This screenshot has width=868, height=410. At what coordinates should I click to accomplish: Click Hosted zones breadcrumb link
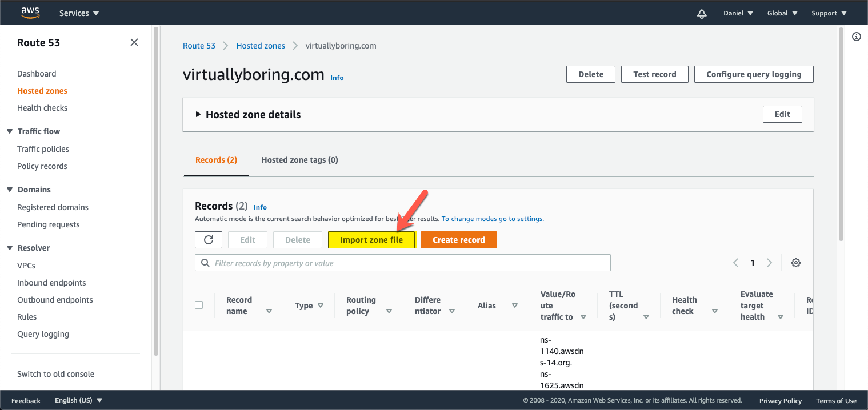(x=261, y=46)
